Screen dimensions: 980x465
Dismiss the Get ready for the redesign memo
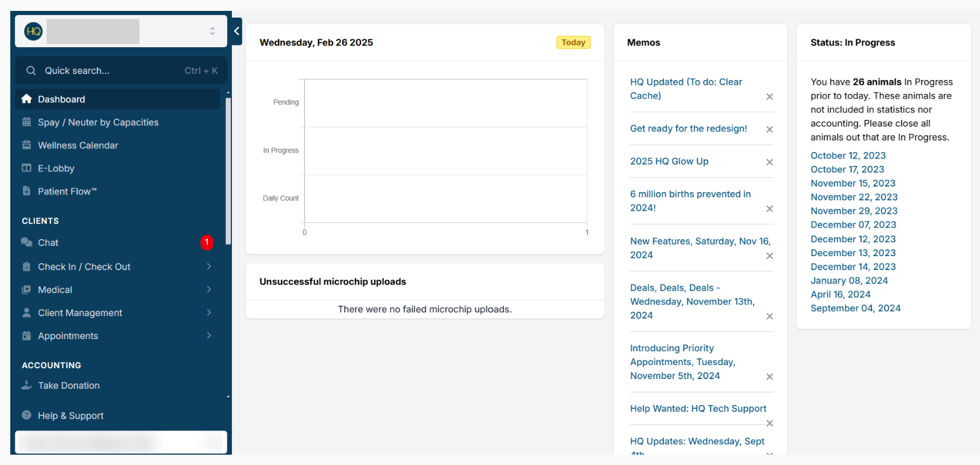click(769, 130)
